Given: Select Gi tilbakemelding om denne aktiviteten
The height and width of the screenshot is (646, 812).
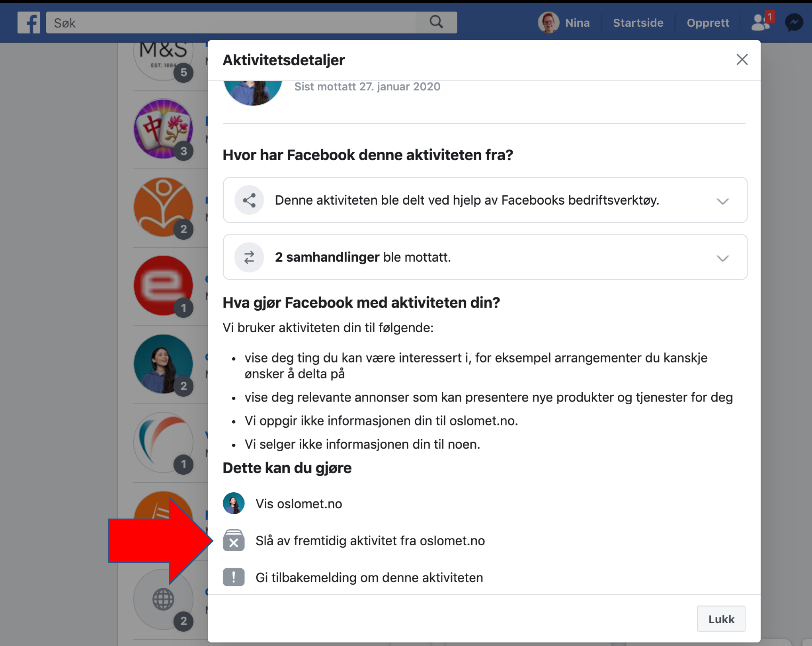Looking at the screenshot, I should [x=369, y=577].
